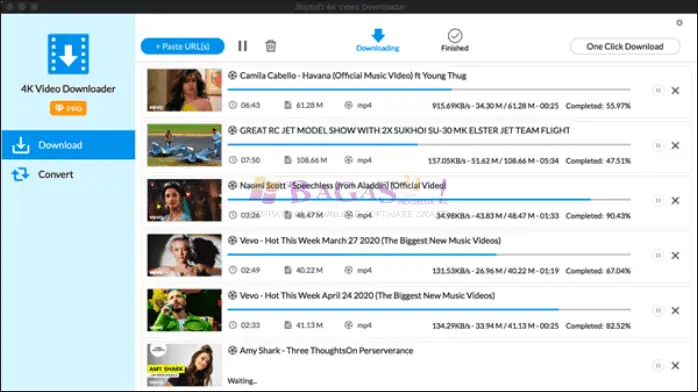The image size is (698, 392).
Task: Pause the Amy Shark waiting download
Action: tap(657, 365)
